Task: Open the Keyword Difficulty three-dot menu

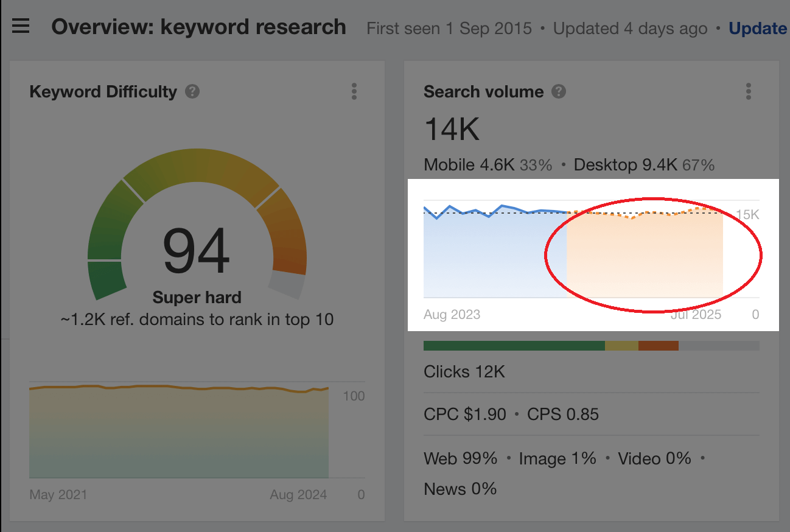Action: point(354,91)
